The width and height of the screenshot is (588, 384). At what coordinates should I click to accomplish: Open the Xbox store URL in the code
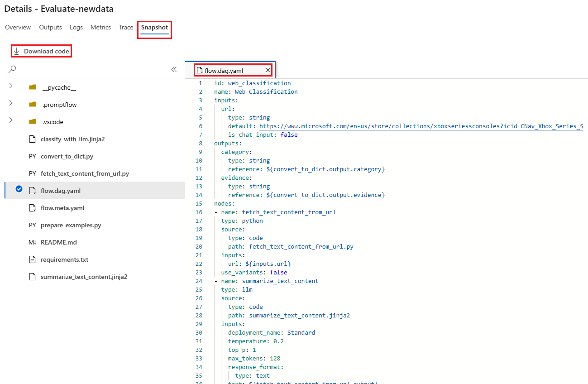[421, 126]
